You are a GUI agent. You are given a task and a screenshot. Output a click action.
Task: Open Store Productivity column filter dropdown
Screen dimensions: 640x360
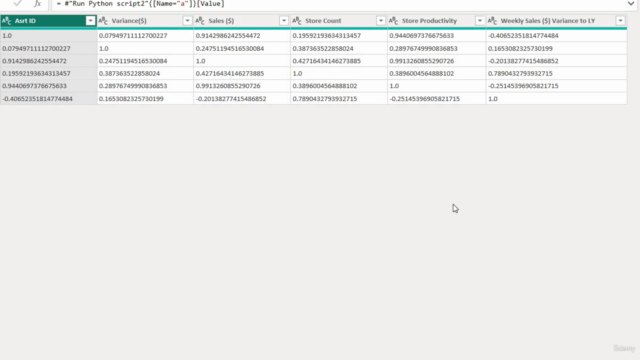pyautogui.click(x=480, y=21)
